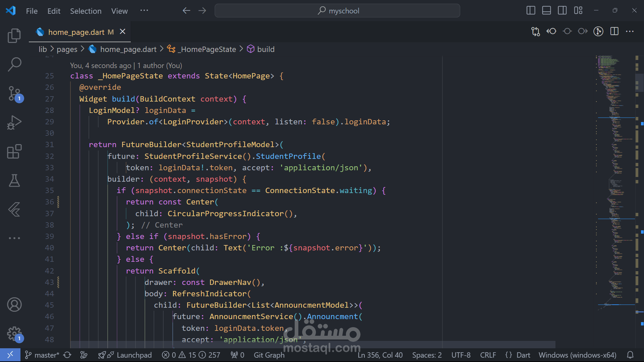Image resolution: width=644 pixels, height=362 pixels.
Task: Open the Testing flask view
Action: 14,180
